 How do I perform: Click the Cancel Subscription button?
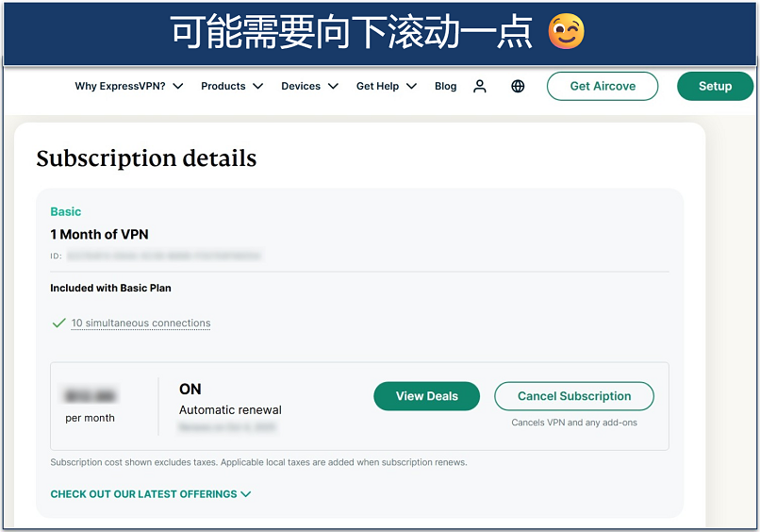(574, 396)
